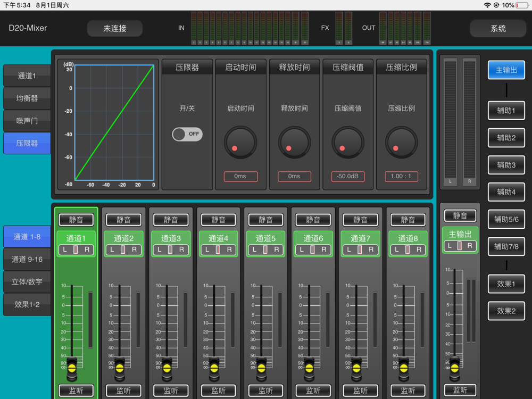Click the OUT output level meters
This screenshot has height=399, width=532.
pos(405,28)
